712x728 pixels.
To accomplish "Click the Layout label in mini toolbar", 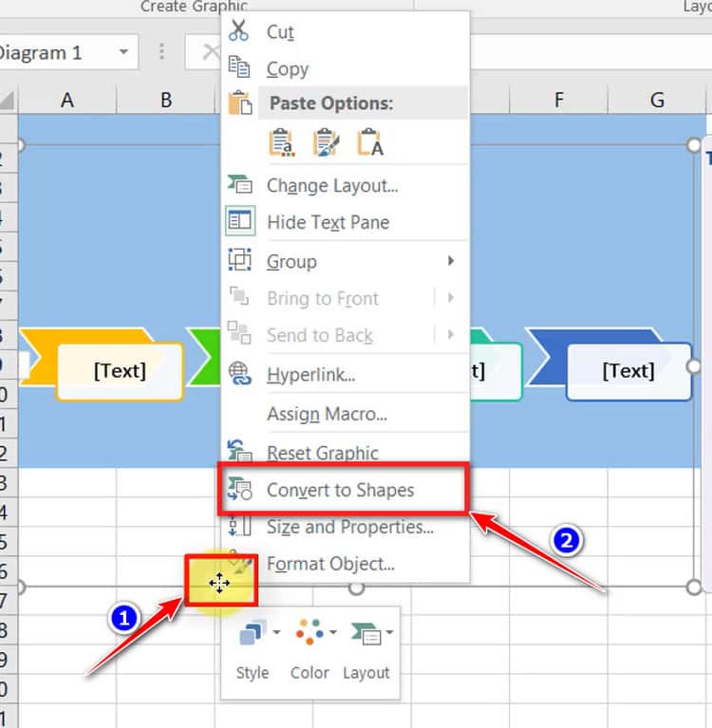I will tap(366, 672).
